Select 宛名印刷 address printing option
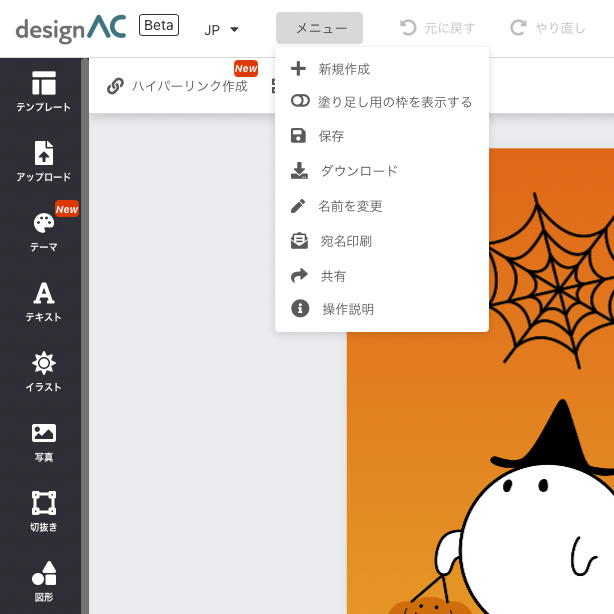The image size is (614, 614). (382, 241)
